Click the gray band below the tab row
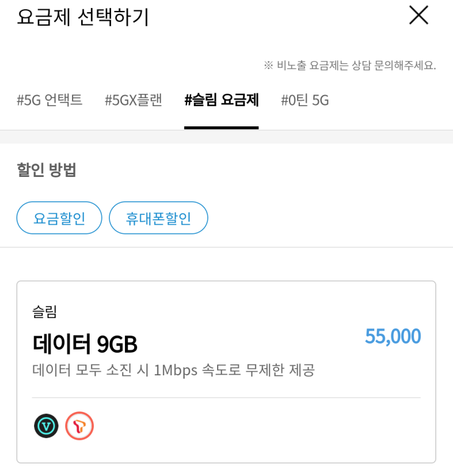The width and height of the screenshot is (453, 476). click(226, 137)
